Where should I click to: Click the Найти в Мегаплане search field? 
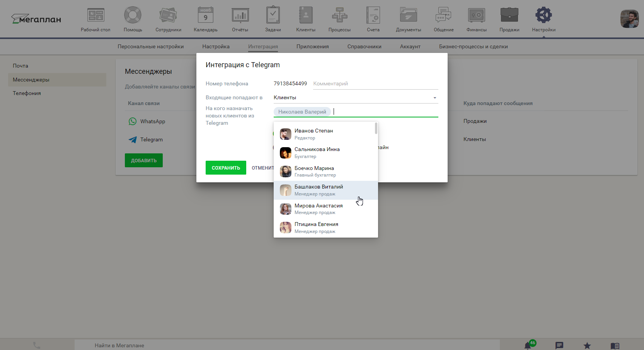coord(287,345)
